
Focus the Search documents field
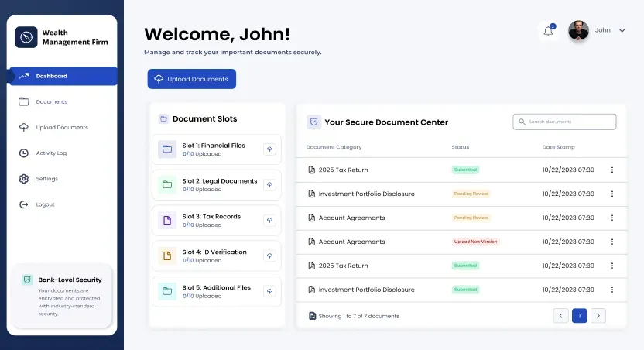(564, 122)
